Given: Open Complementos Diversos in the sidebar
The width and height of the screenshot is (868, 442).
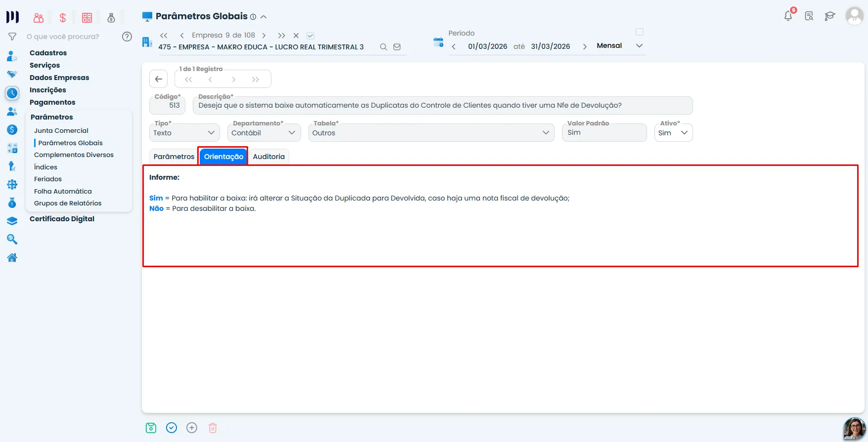Looking at the screenshot, I should click(74, 155).
